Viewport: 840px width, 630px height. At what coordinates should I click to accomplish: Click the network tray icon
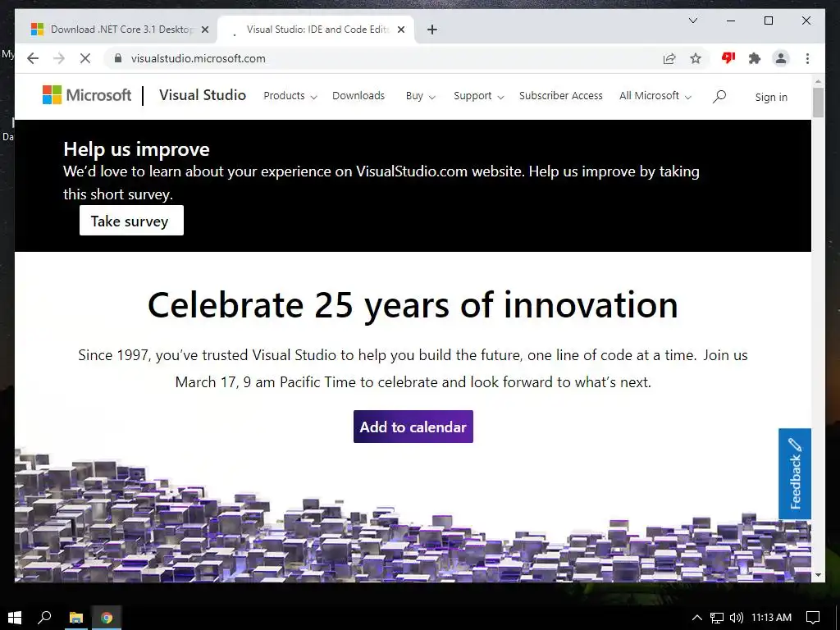(x=717, y=618)
